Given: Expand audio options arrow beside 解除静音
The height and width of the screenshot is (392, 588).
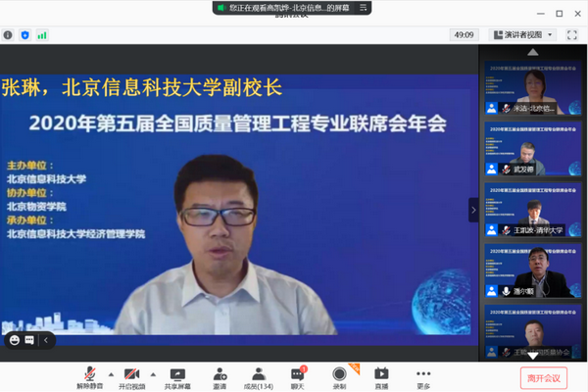Looking at the screenshot, I should [x=110, y=373].
